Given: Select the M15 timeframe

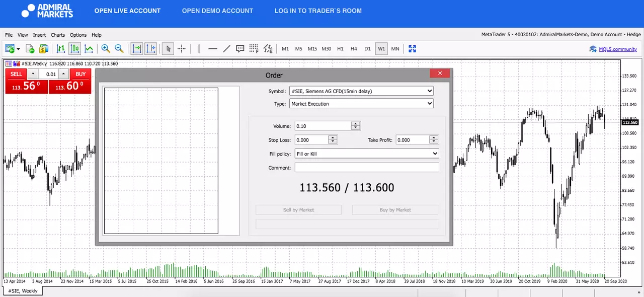Looking at the screenshot, I should click(x=312, y=49).
